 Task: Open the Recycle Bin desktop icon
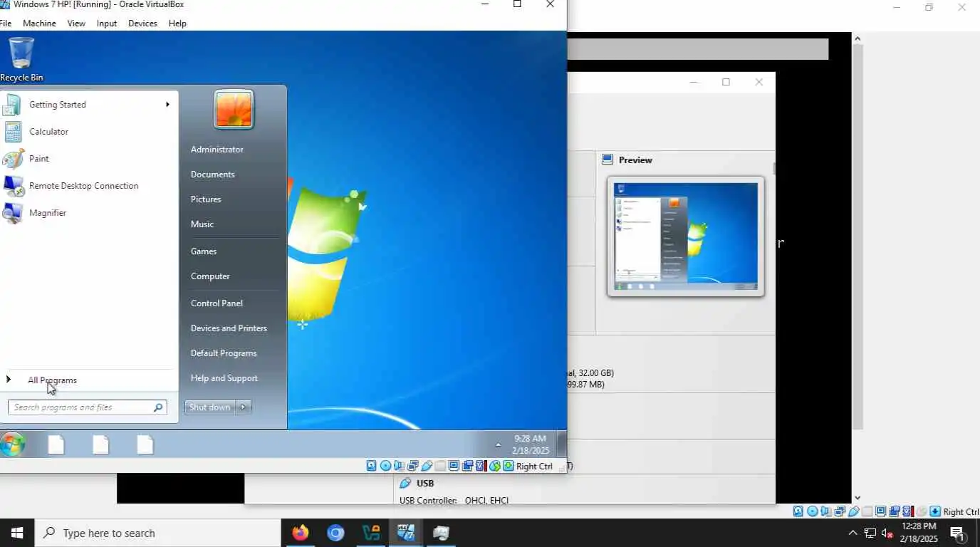coord(21,60)
